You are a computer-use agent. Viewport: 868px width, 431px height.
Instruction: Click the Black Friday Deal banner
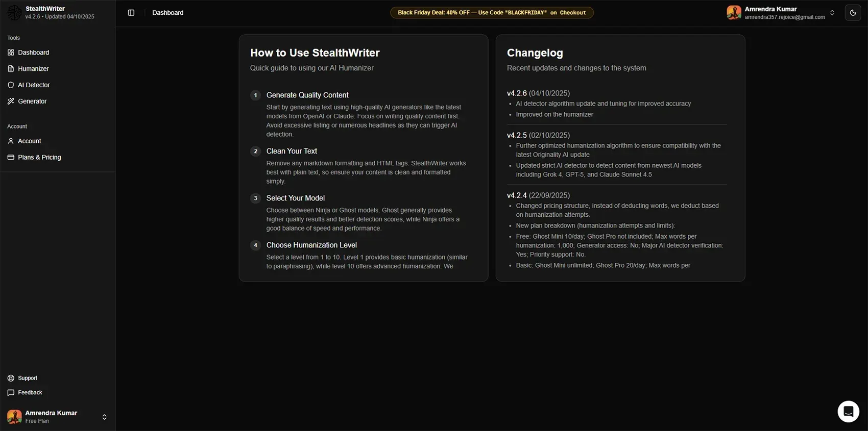click(x=492, y=13)
